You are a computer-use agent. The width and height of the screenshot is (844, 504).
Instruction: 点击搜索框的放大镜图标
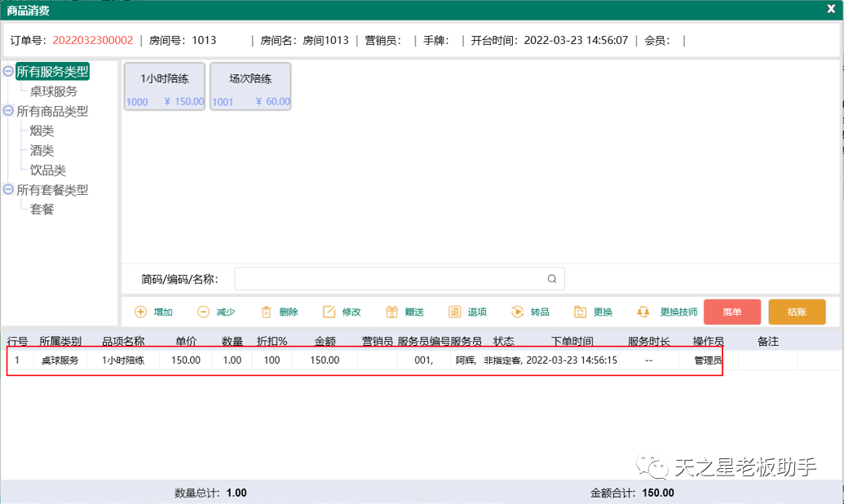pos(552,278)
